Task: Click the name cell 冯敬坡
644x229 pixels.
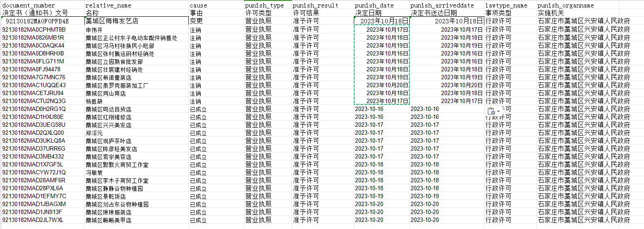Action: click(x=94, y=173)
